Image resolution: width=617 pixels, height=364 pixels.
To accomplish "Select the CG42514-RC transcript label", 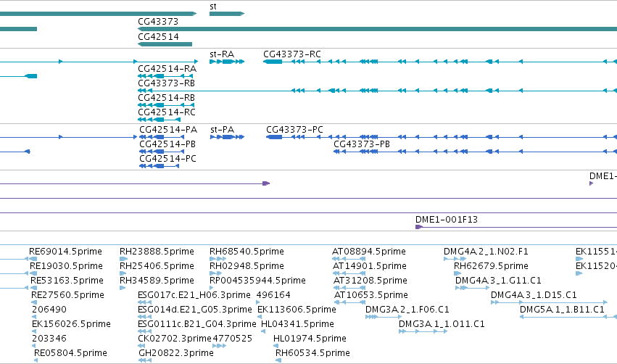I will tap(167, 112).
